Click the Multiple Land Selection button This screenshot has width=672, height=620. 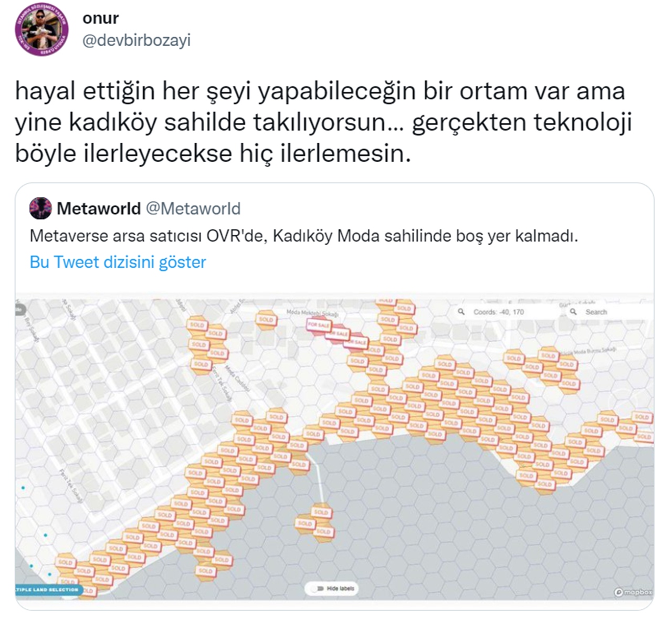47,590
